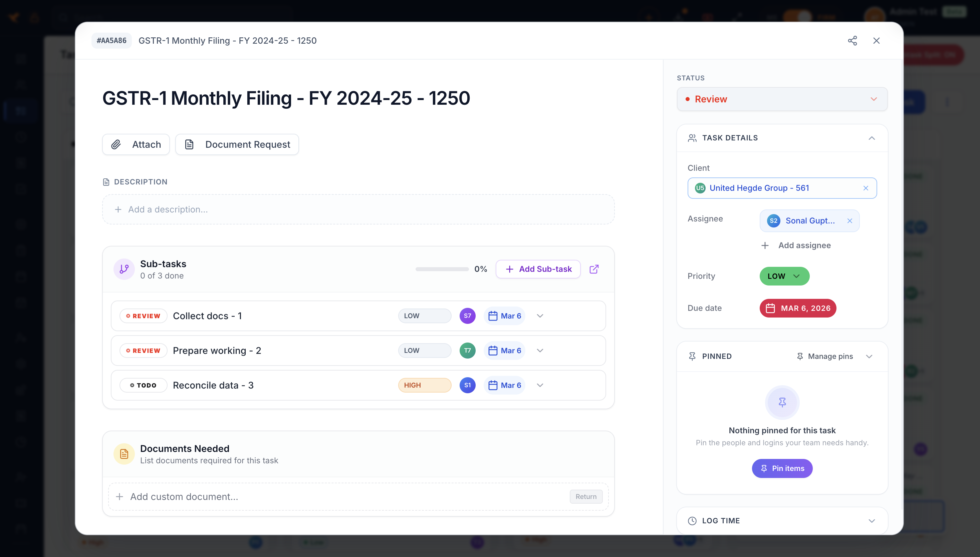Open the Review status dropdown
Screen dimensions: 980x557
tap(782, 99)
